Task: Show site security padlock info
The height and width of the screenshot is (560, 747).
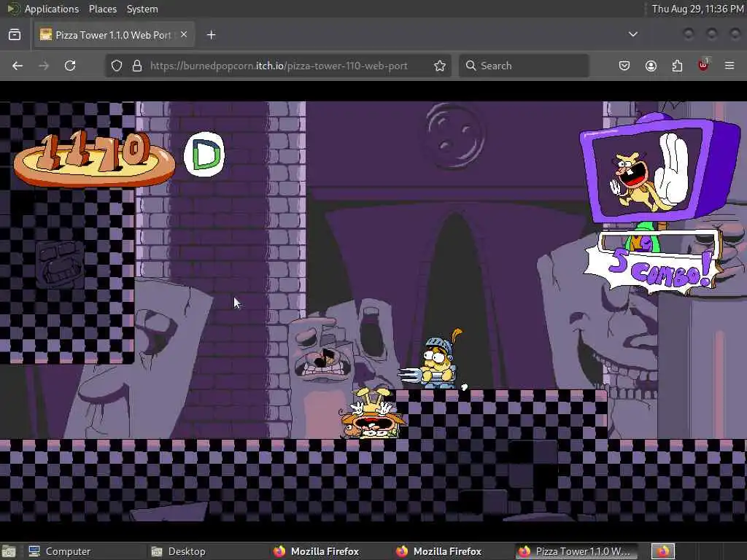Action: (137, 66)
